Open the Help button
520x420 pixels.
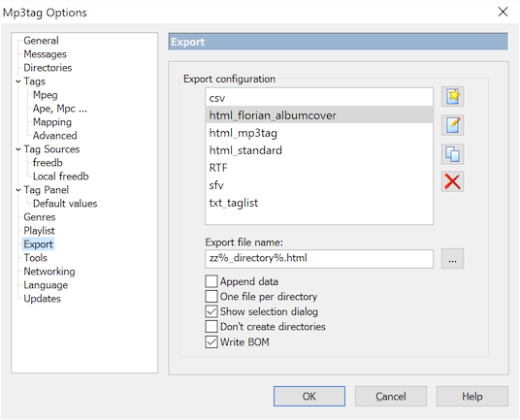[x=472, y=396]
